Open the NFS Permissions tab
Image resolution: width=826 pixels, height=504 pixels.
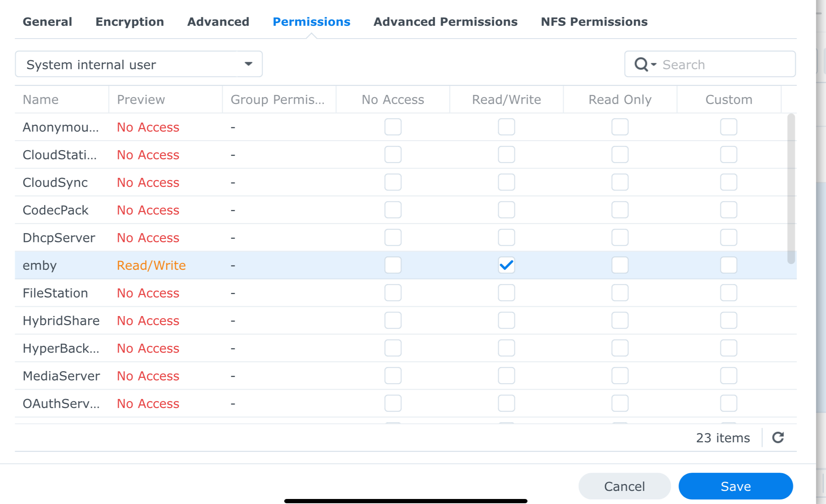point(594,22)
